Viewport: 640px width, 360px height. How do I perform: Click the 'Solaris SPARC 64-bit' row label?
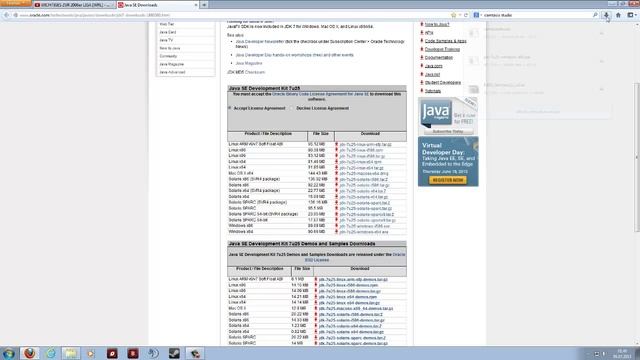(x=248, y=220)
